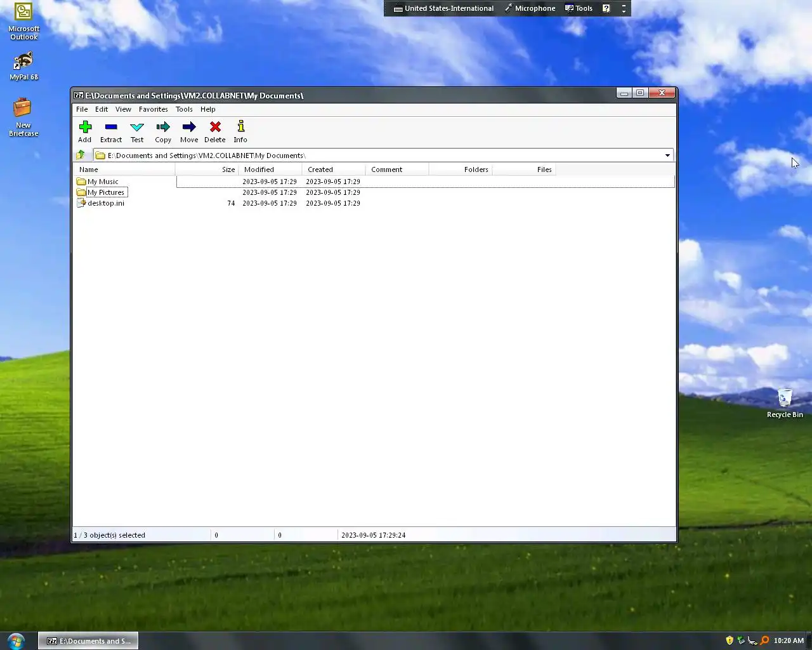
Task: Select the desktop.ini file
Action: pos(106,203)
